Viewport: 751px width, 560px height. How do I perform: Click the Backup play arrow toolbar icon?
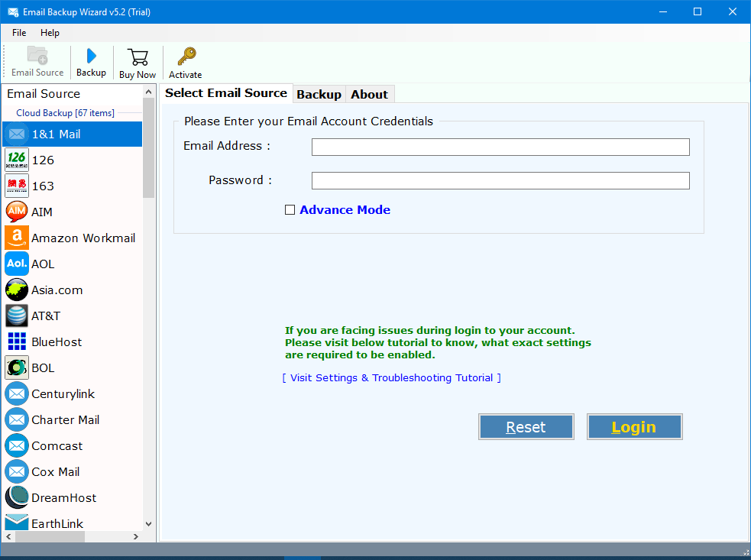91,56
